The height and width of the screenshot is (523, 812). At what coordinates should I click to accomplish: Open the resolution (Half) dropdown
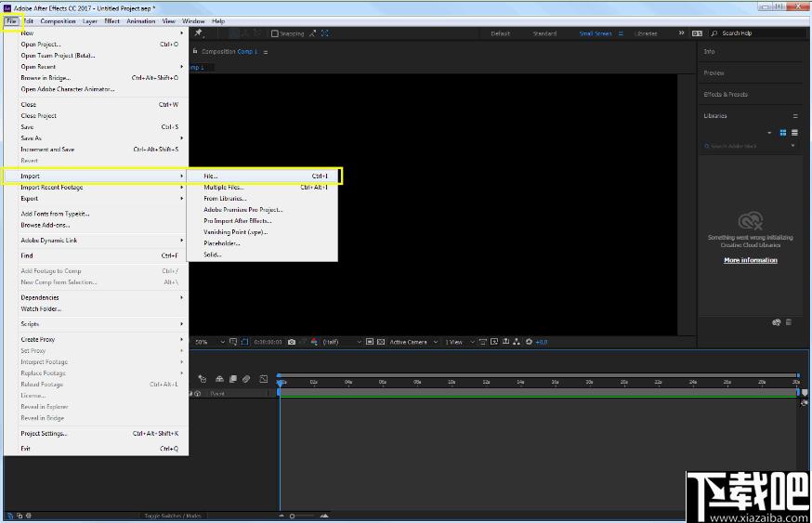(x=342, y=342)
